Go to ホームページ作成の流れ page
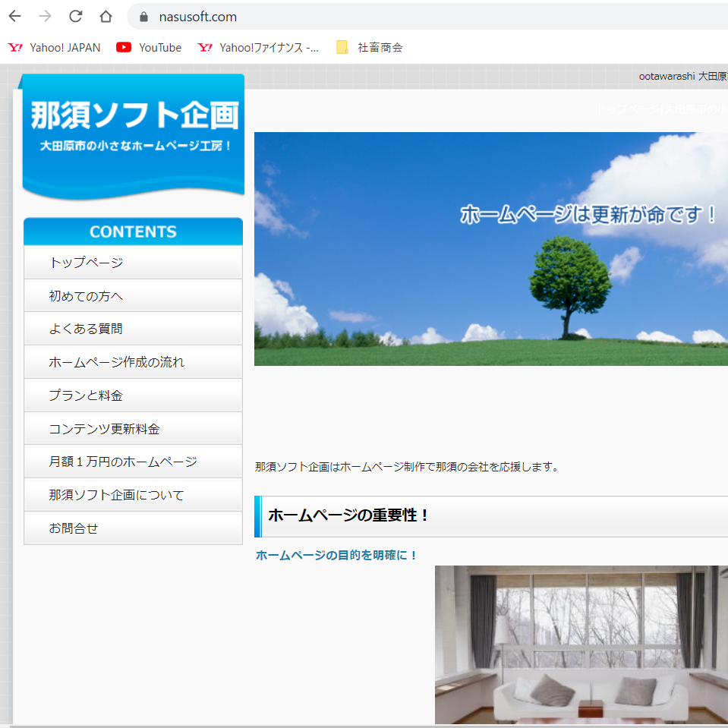 133,362
